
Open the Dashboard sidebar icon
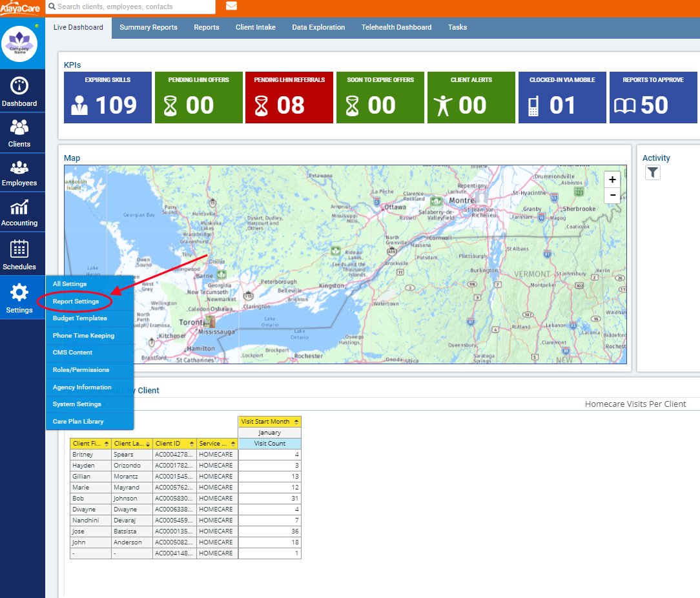(19, 87)
